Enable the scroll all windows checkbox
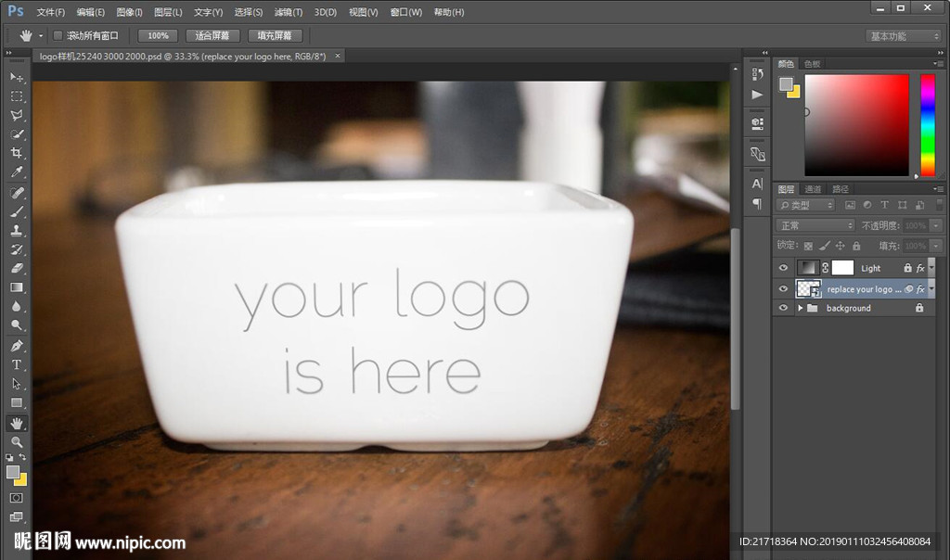This screenshot has width=950, height=560. point(58,36)
